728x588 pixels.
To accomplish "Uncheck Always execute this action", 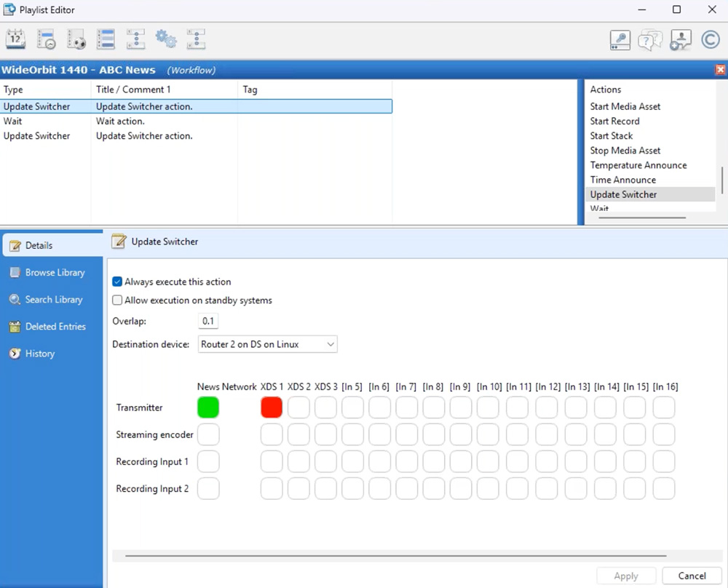I will coord(117,282).
